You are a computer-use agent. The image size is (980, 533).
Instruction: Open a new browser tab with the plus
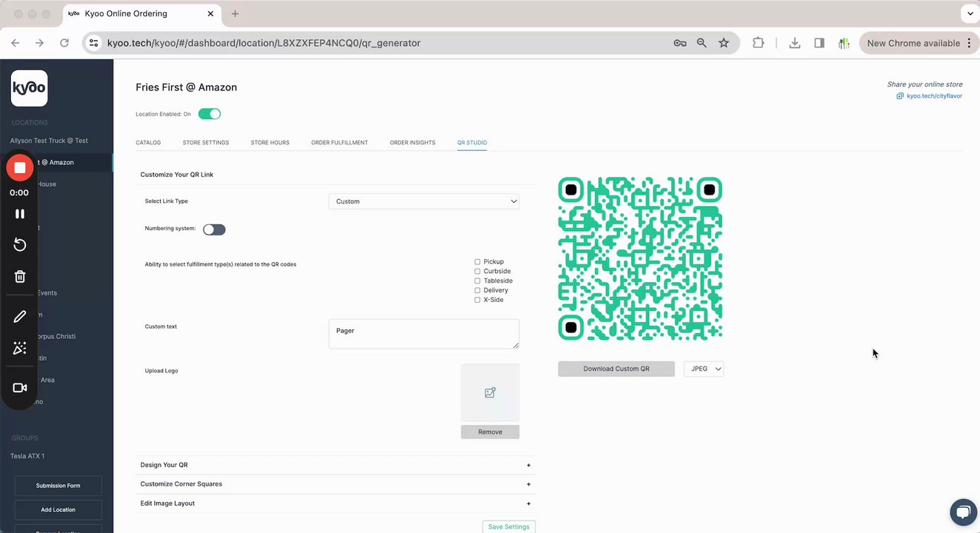coord(235,13)
